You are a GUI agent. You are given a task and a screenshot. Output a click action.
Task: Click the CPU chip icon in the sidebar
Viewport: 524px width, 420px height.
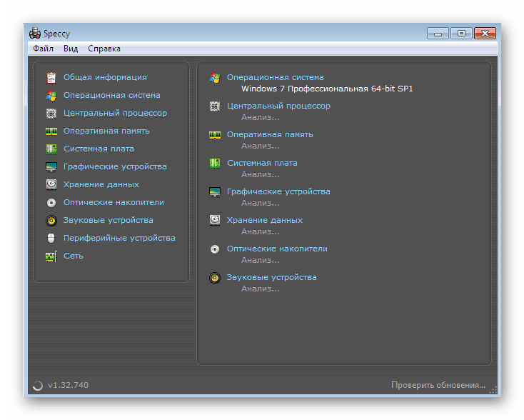51,114
